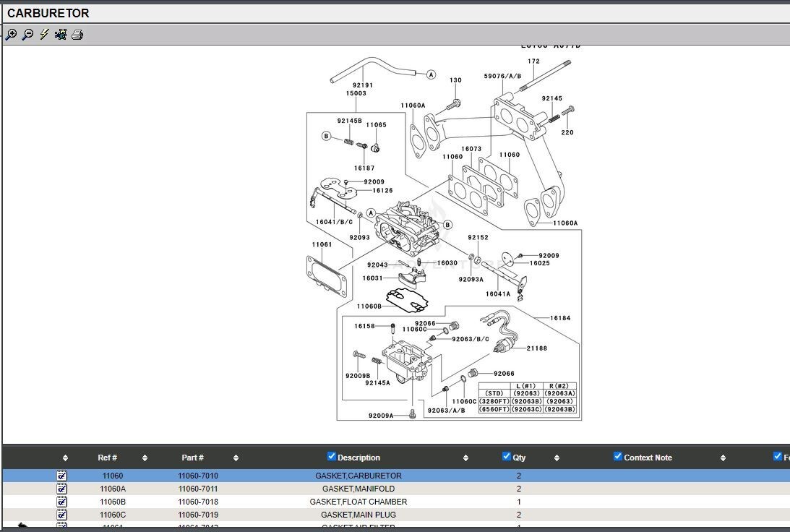Uncheck the Context Note column checkbox

tap(618, 456)
